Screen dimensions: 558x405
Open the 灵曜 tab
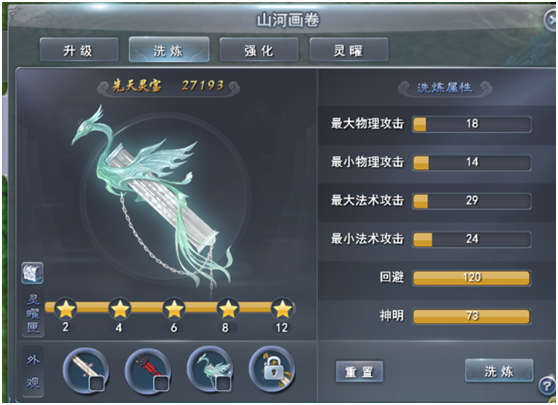pos(348,50)
